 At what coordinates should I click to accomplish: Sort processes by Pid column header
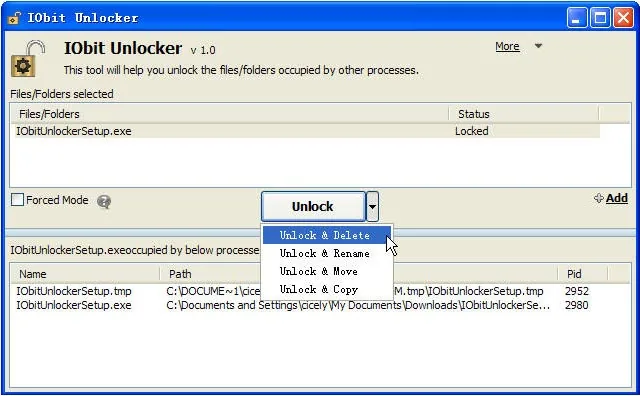coord(582,274)
